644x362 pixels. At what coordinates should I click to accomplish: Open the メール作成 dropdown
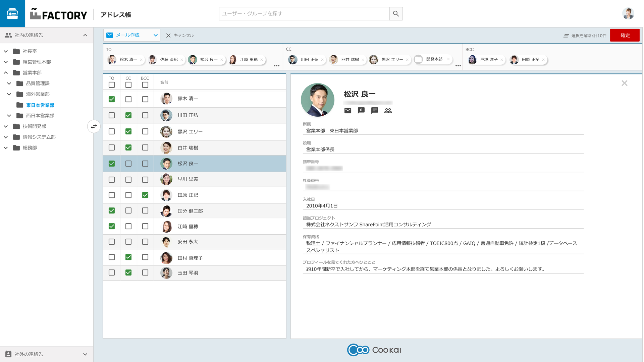(155, 35)
